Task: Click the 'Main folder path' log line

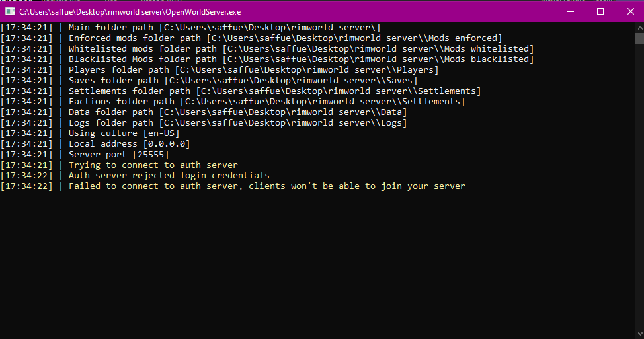Action: 225,28
